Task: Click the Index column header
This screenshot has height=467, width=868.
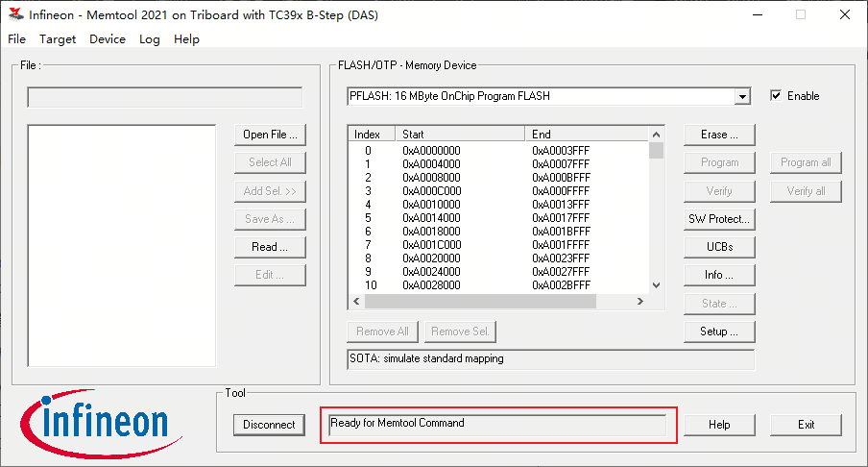Action: click(x=372, y=135)
